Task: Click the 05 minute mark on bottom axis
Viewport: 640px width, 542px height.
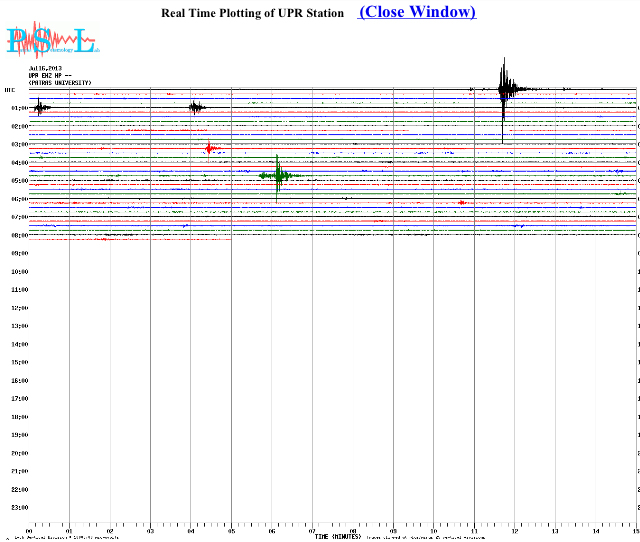Action: tap(231, 531)
